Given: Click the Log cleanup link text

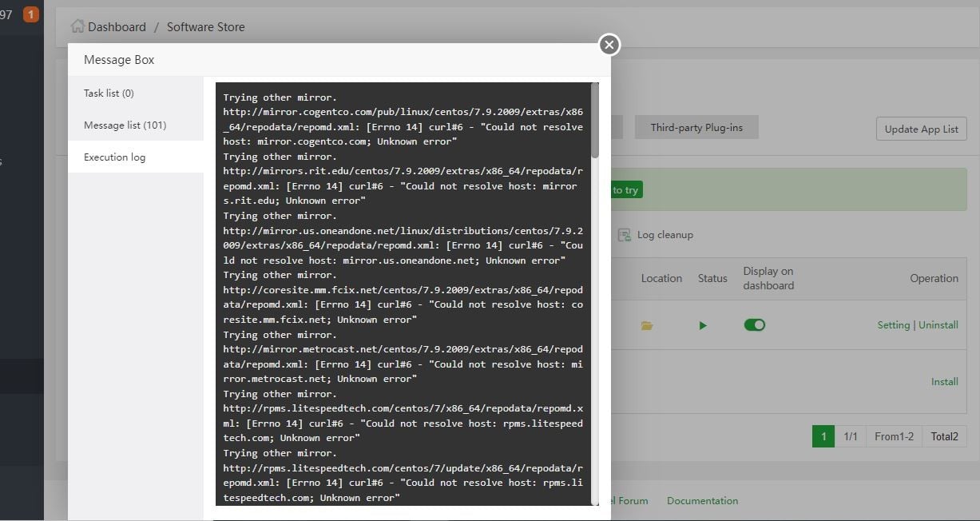Looking at the screenshot, I should [665, 235].
